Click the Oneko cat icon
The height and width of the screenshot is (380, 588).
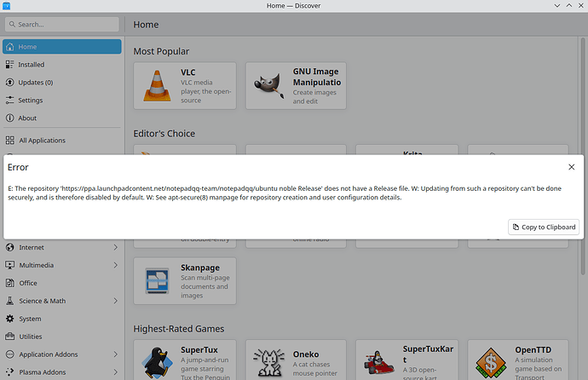click(x=269, y=363)
